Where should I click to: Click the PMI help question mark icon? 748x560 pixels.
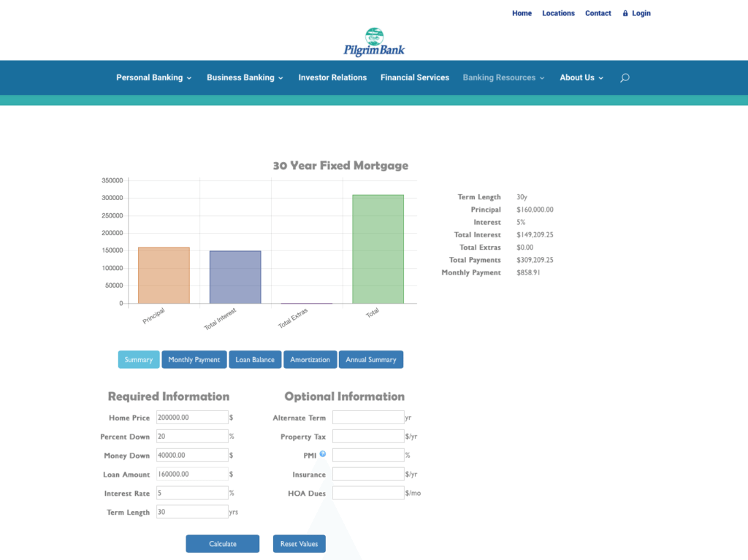click(x=323, y=454)
